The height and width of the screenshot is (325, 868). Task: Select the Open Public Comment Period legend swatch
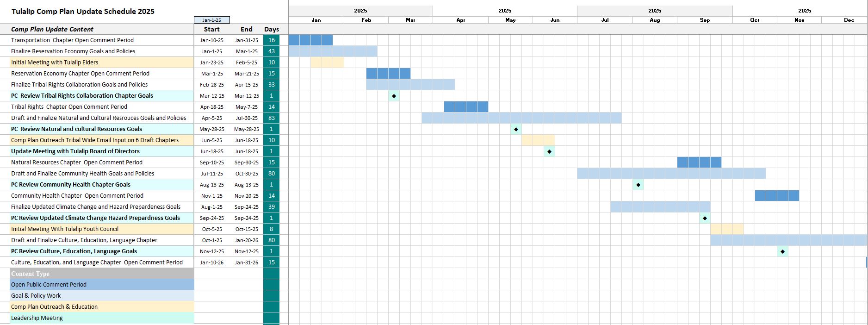coord(102,285)
